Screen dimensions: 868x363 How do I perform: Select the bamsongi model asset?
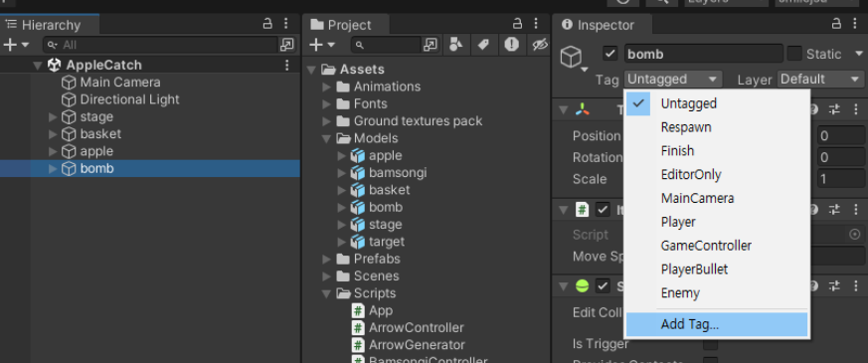[x=398, y=173]
